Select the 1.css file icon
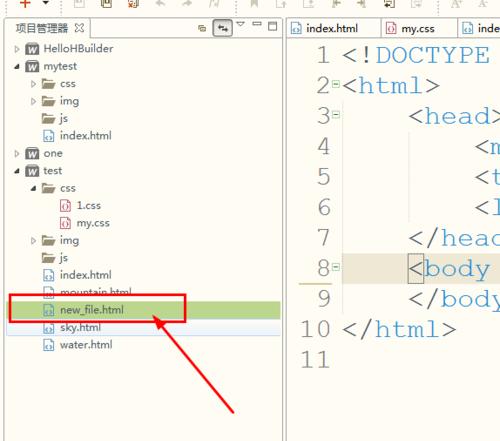Image resolution: width=500 pixels, height=441 pixels. coord(65,206)
